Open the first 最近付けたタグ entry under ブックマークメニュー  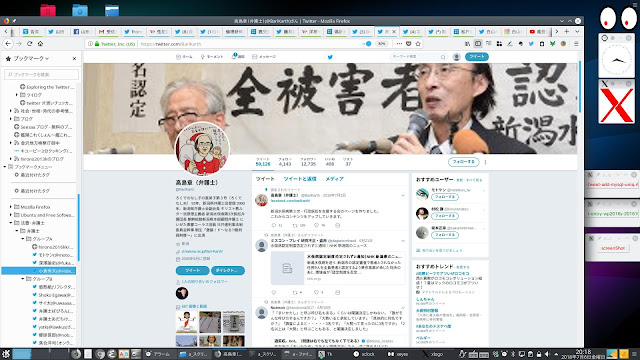(32, 175)
